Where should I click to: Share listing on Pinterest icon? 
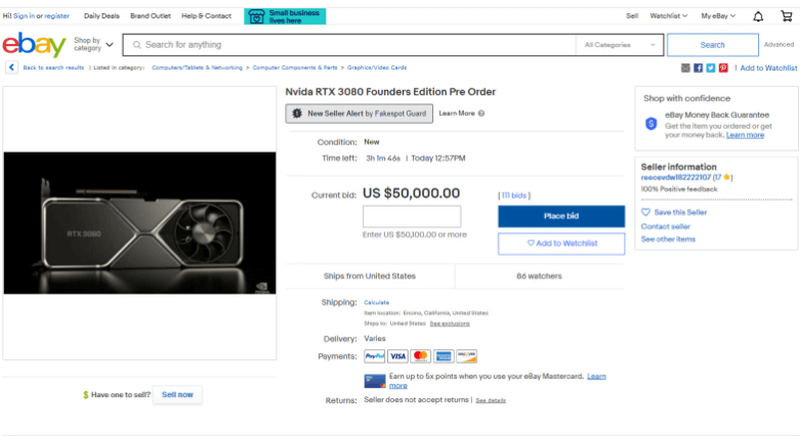pos(723,68)
